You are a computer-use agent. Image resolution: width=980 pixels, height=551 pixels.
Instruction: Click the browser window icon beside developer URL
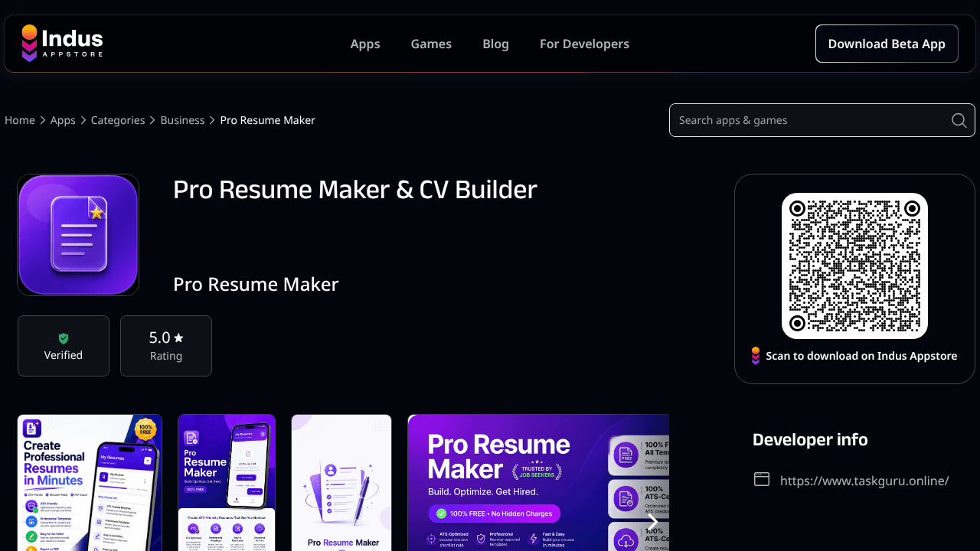pos(761,479)
